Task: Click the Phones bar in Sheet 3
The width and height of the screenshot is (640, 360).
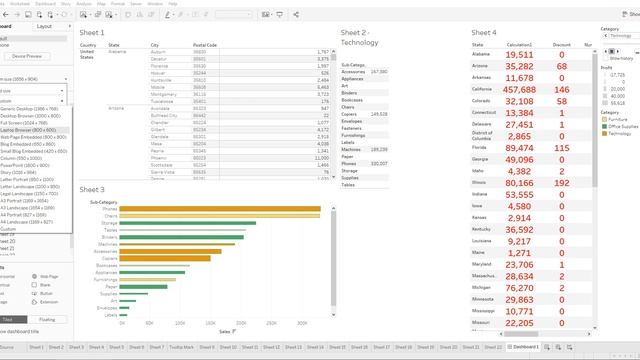Action: [220, 209]
